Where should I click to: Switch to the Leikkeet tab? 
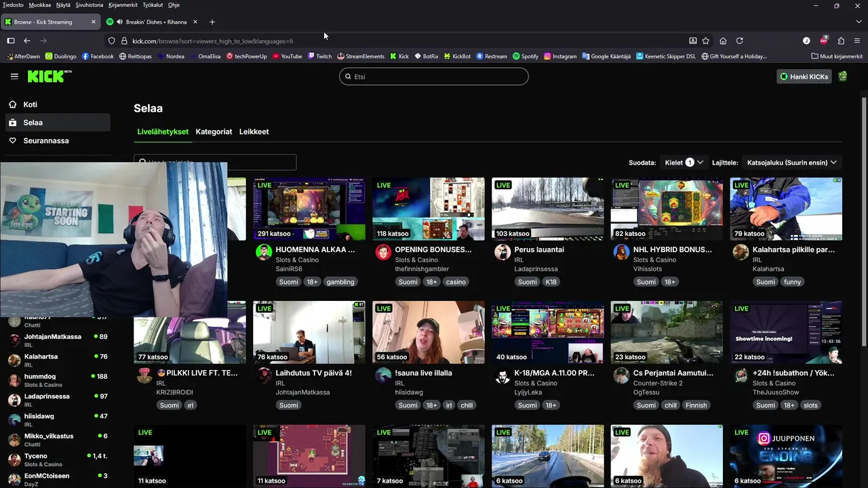coord(254,131)
